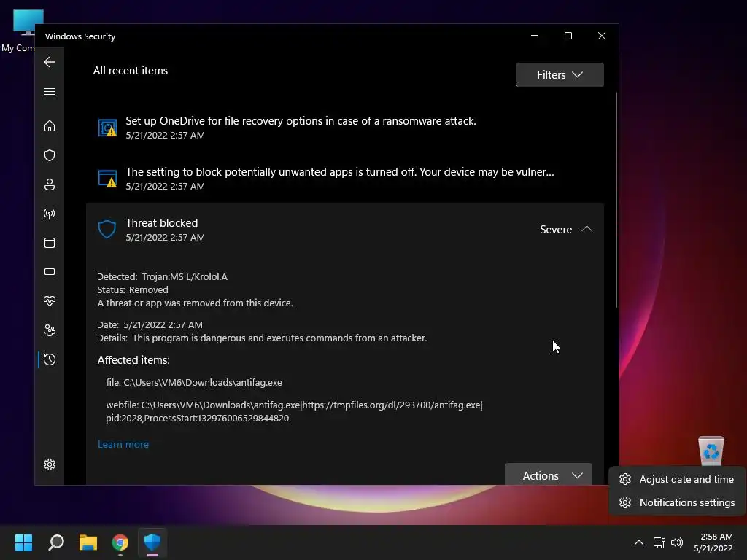Open the Learn more link
This screenshot has width=747, height=560.
coord(123,444)
